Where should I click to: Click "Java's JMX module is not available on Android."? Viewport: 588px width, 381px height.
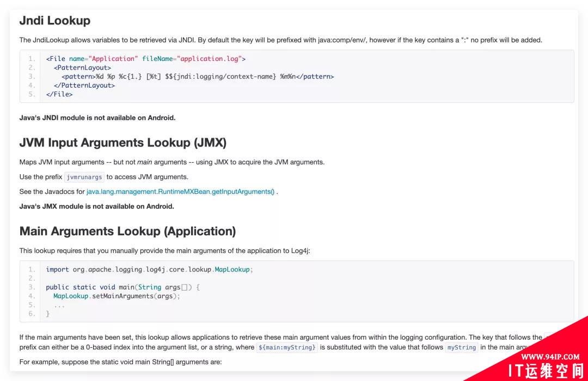tap(97, 206)
